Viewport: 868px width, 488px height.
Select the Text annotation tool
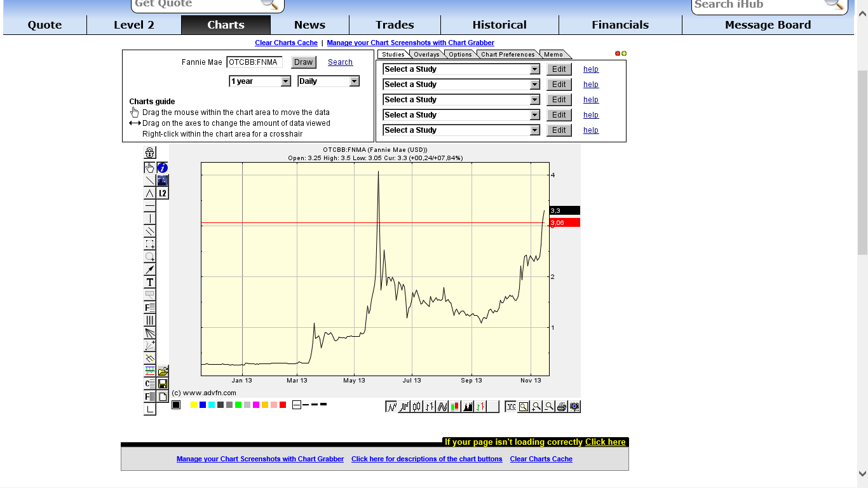click(x=150, y=281)
